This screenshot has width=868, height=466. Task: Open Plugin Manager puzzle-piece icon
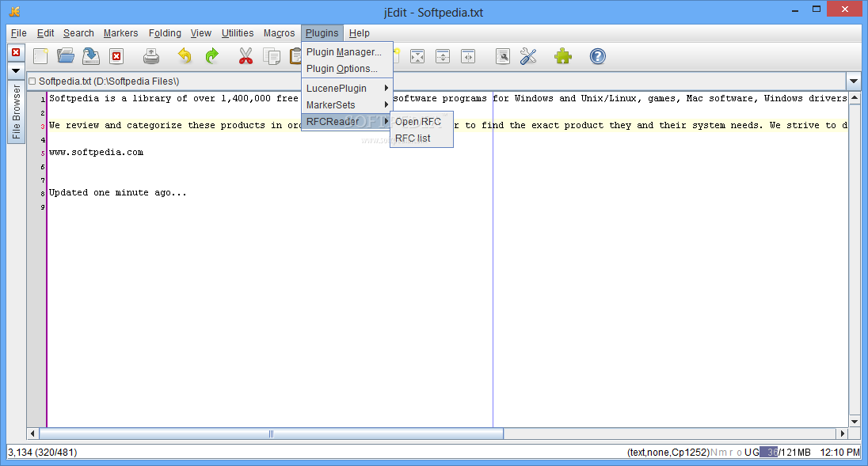point(563,56)
